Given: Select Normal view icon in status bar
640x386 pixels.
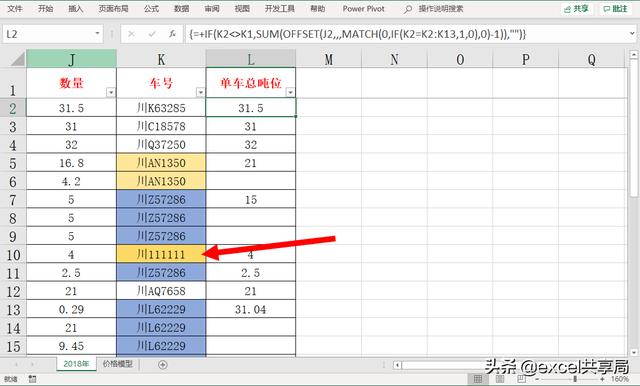Looking at the screenshot, I should click(478, 379).
